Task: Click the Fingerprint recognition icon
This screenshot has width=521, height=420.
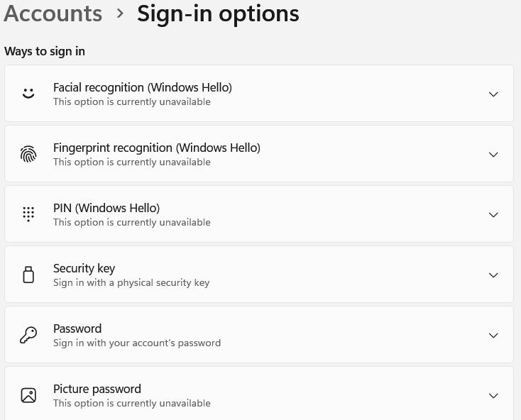Action: 28,154
